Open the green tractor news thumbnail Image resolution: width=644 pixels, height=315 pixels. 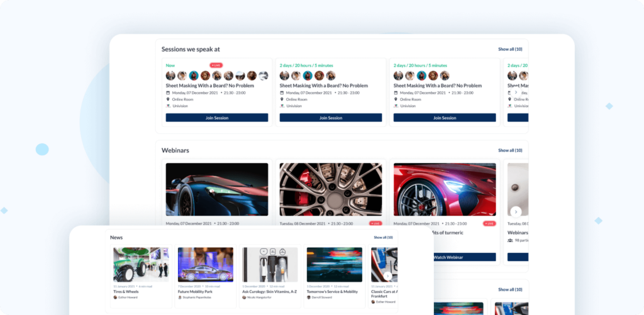click(141, 265)
